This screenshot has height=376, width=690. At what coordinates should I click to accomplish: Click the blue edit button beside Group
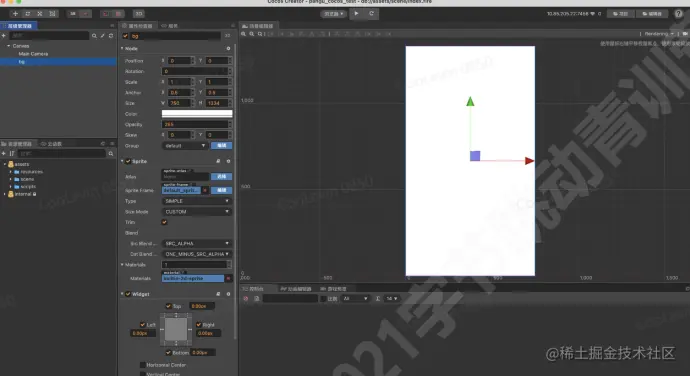coord(221,145)
